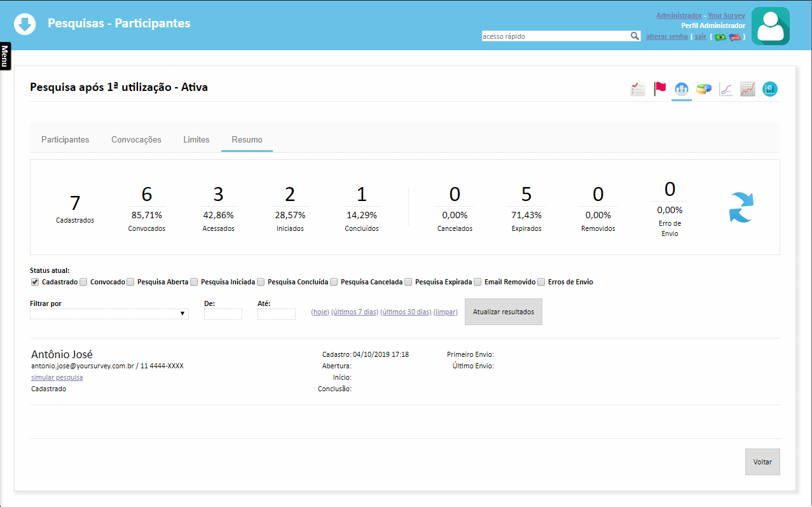
Task: Click the Voltar button
Action: [762, 462]
